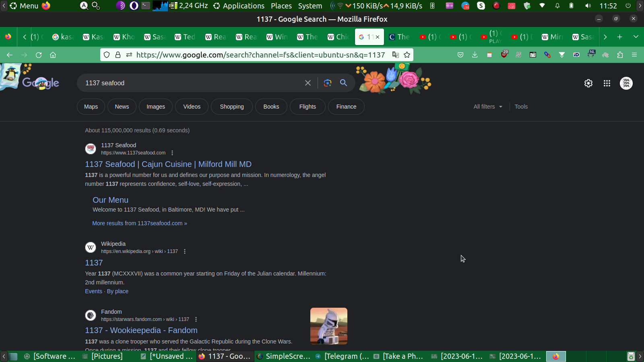Image resolution: width=644 pixels, height=362 pixels.
Task: Focus the Google search input field
Action: pyautogui.click(x=192, y=83)
